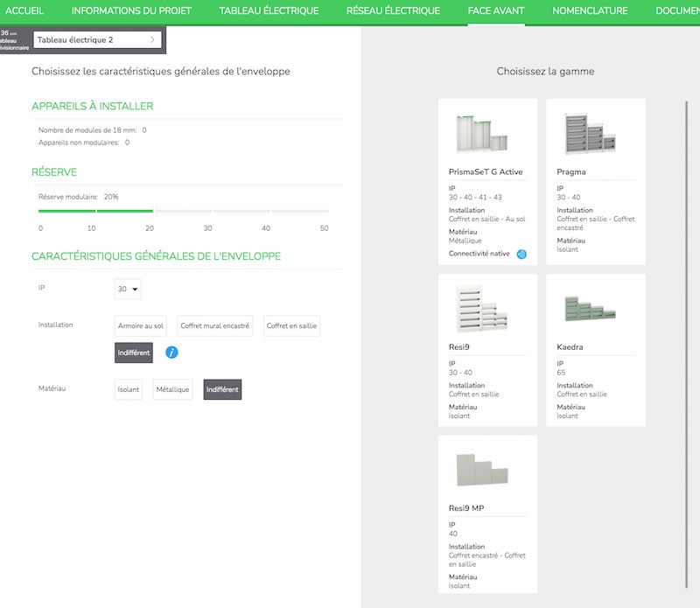Viewport: 700px width, 608px height.
Task: Select the Kaedra enclosure image
Action: point(590,308)
